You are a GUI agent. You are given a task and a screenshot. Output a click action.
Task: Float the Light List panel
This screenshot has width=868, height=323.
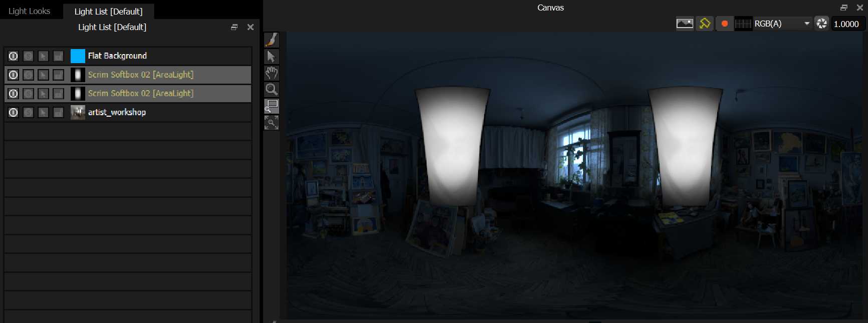[234, 27]
